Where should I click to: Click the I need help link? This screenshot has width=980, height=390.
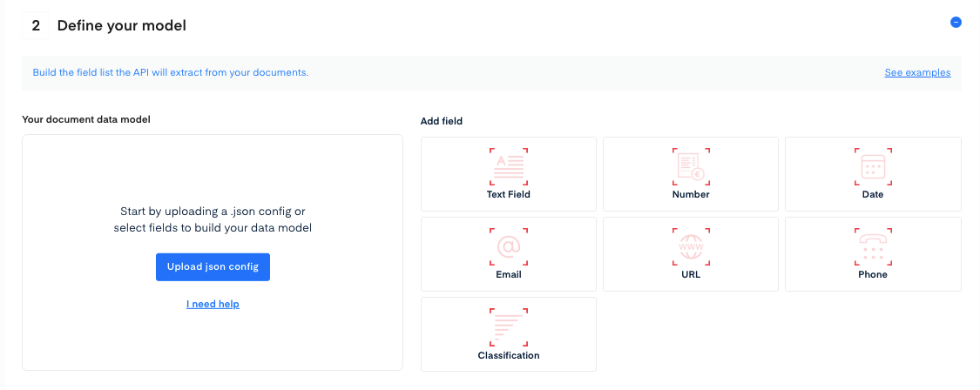(213, 304)
